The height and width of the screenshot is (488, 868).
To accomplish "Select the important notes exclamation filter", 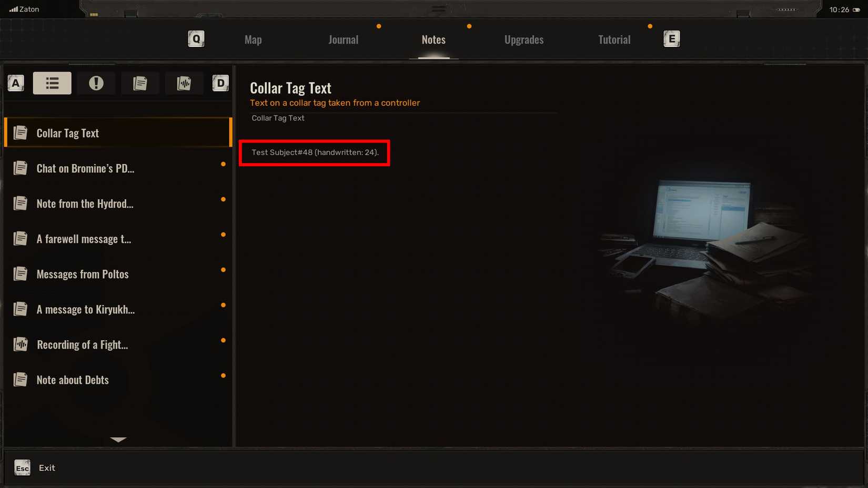I will [96, 83].
